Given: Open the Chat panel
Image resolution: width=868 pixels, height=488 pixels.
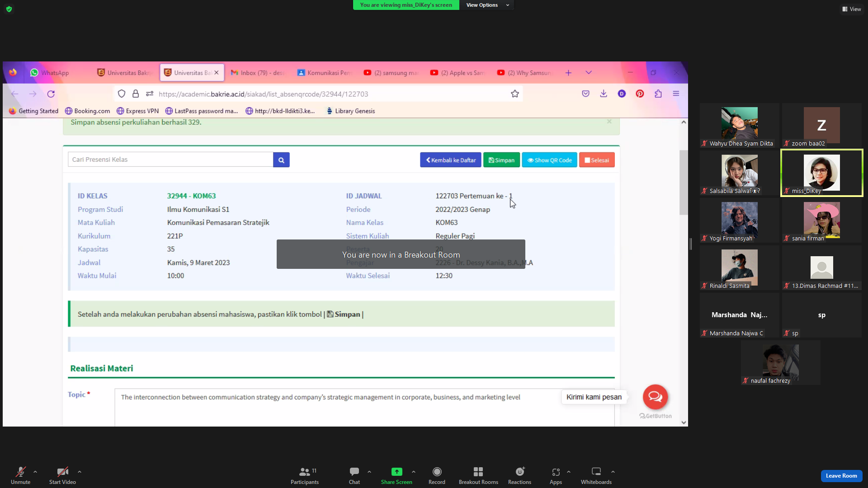Looking at the screenshot, I should pos(354,475).
